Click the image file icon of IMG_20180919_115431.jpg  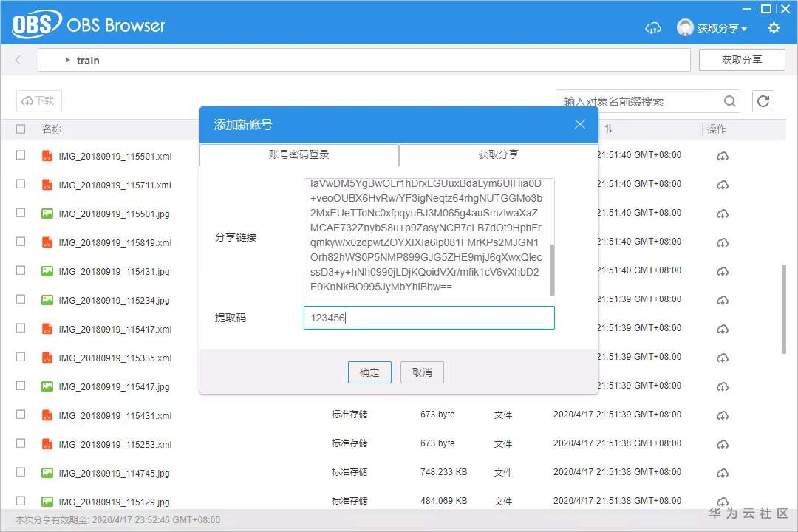pos(47,271)
